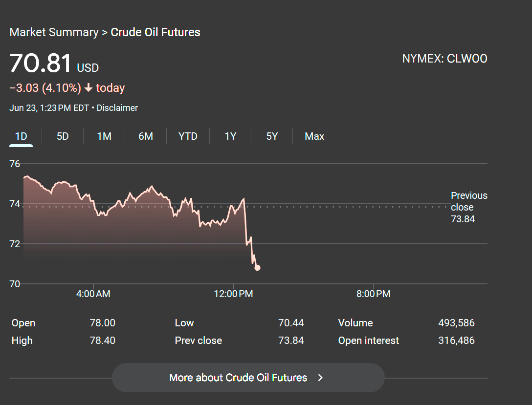Select the 1D time range tab
This screenshot has height=405, width=532.
click(x=21, y=136)
